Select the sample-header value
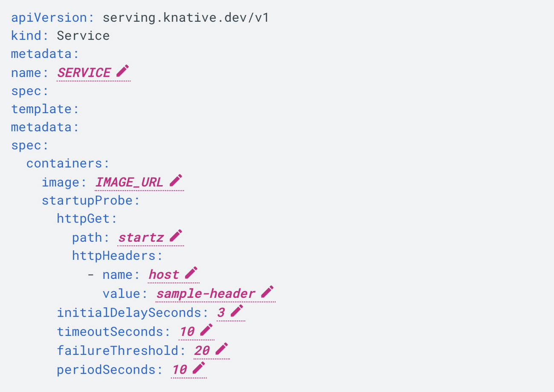The image size is (554, 392). (x=206, y=294)
